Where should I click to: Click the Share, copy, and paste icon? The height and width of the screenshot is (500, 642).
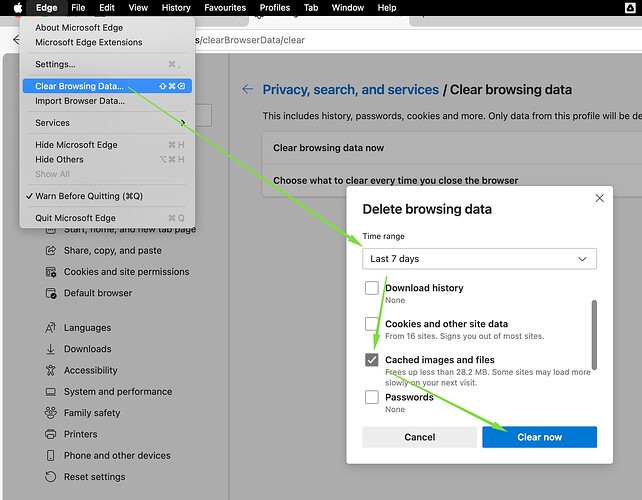click(x=51, y=250)
